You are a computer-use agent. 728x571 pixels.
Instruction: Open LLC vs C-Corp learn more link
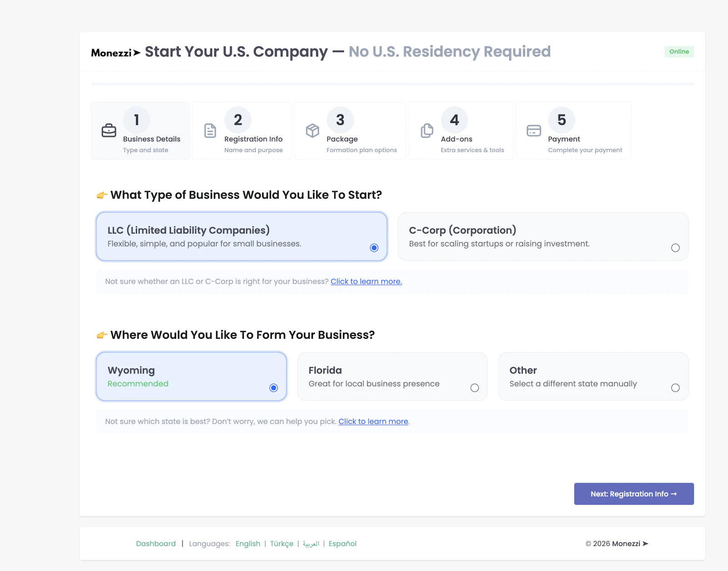click(x=366, y=281)
